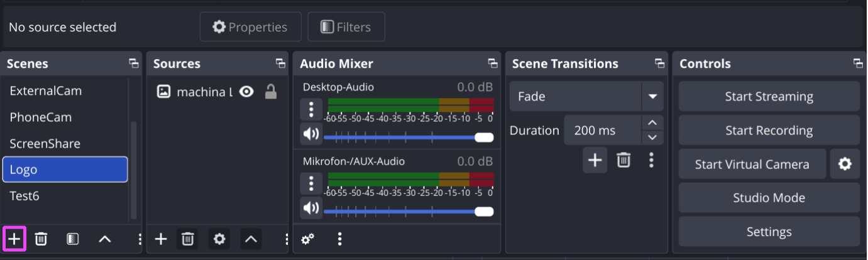This screenshot has width=868, height=260.
Task: Delete the scene transition via trash icon
Action: point(624,160)
